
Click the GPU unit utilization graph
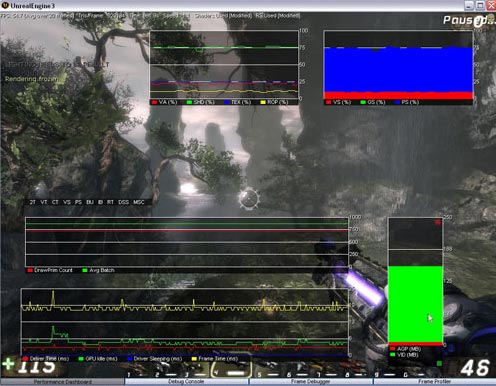click(224, 65)
